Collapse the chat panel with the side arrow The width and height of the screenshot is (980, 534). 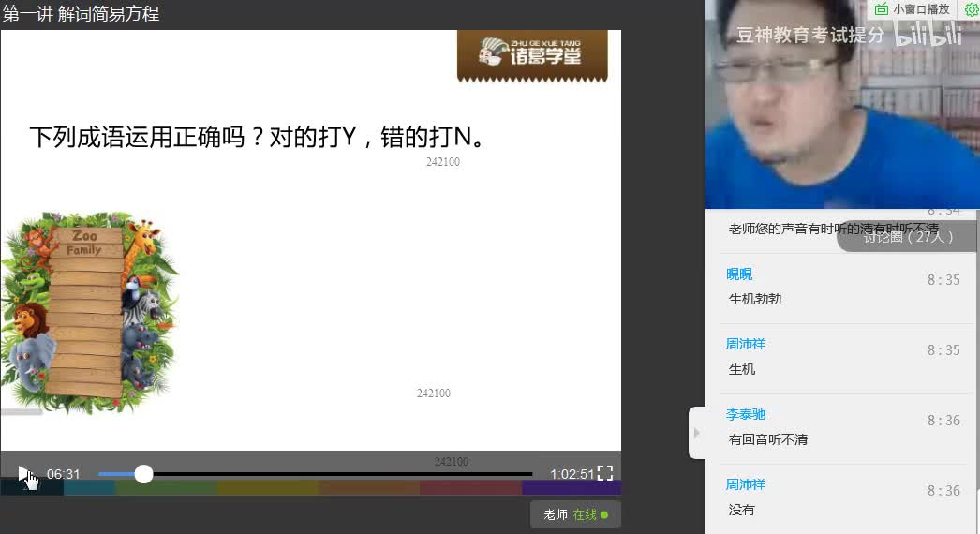[x=697, y=433]
